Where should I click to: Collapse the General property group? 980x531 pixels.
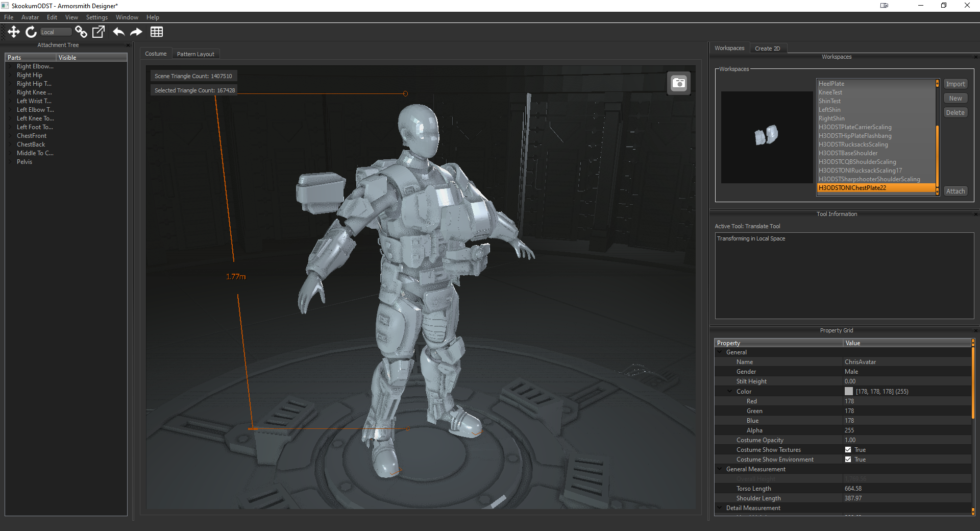point(720,352)
